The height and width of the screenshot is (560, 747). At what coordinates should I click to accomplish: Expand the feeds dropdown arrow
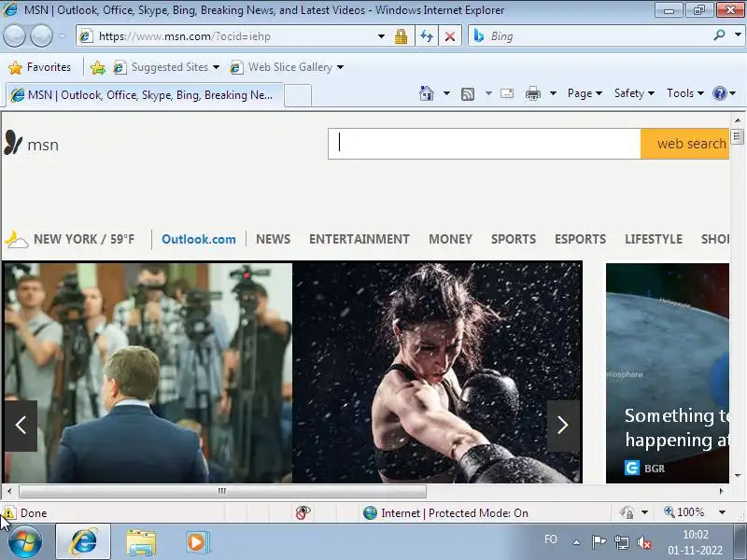488,93
